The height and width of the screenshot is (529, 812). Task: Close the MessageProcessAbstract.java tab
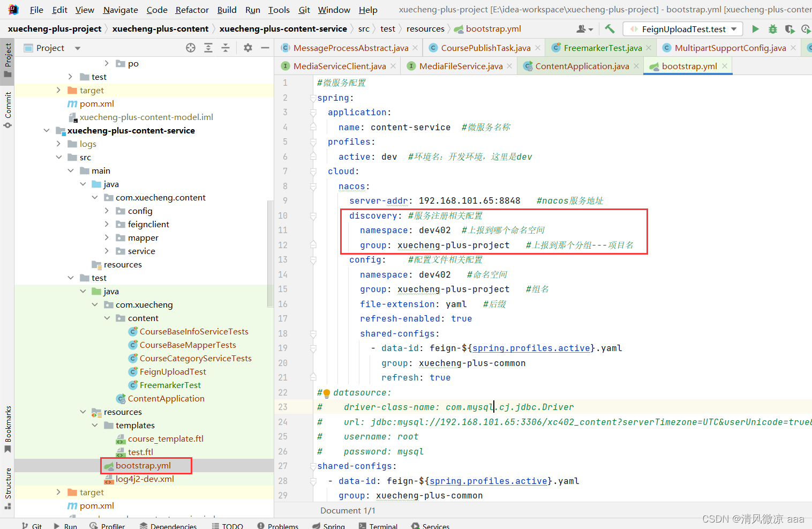(415, 48)
